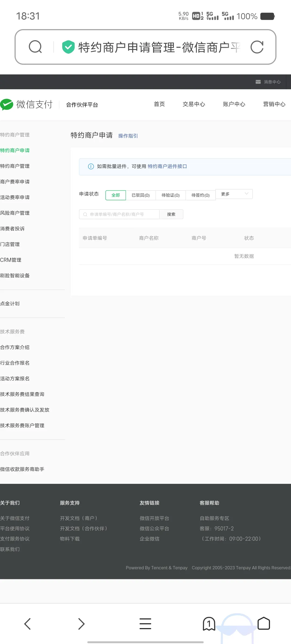Click the 商户名称 column header
Screen dimensions: 291x644
[x=149, y=238]
